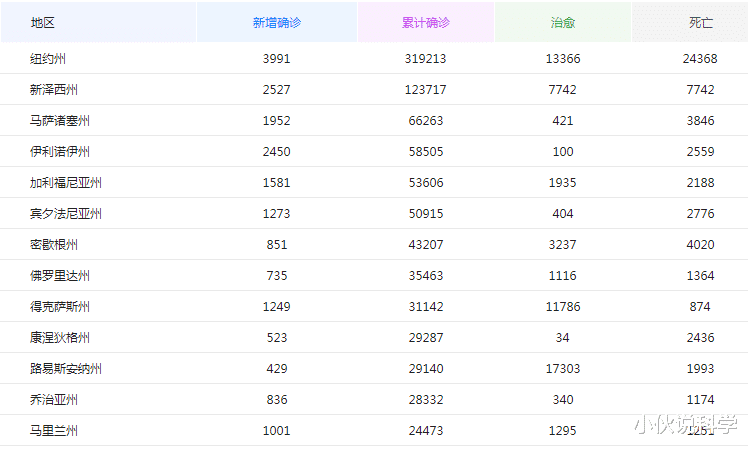
Task: Click the 治愈 column header
Action: point(563,22)
